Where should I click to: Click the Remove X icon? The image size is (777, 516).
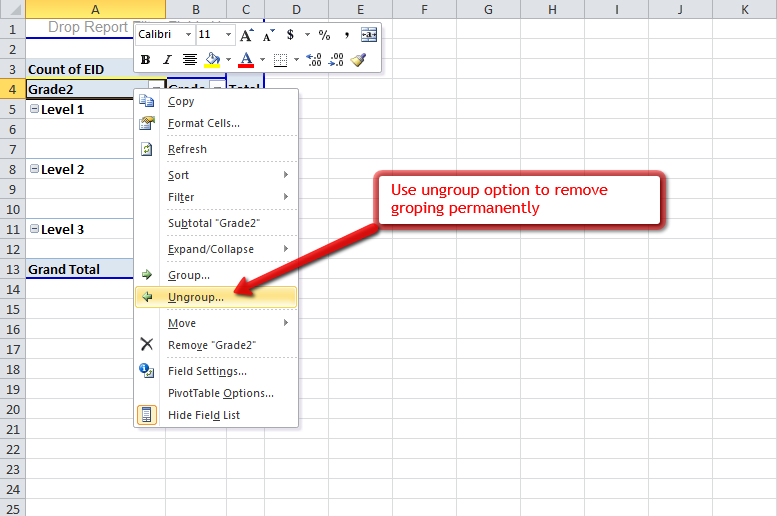coord(147,344)
